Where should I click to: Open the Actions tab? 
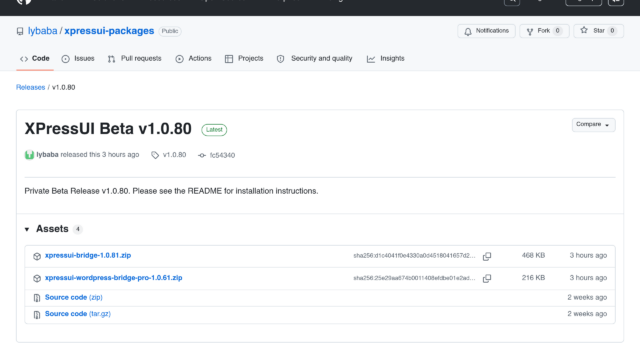click(193, 59)
